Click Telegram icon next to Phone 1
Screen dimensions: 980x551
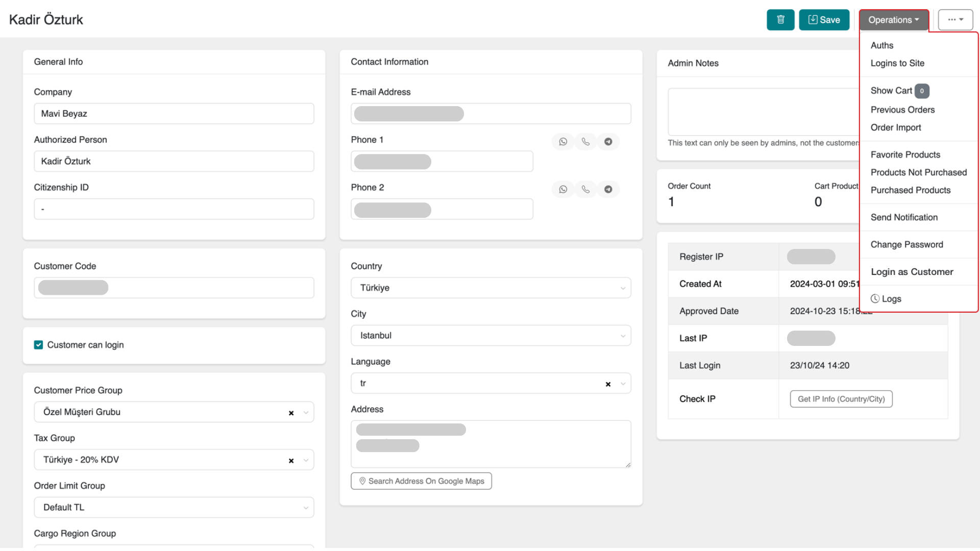pyautogui.click(x=608, y=142)
